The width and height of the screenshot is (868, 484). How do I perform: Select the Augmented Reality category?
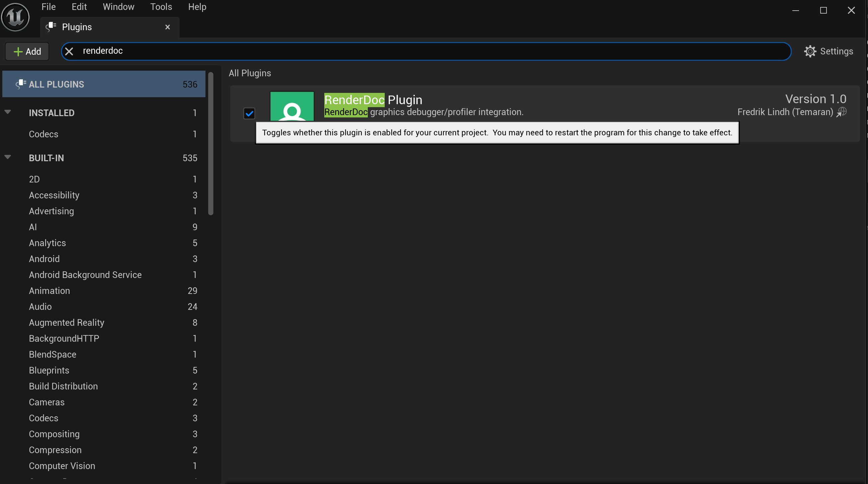(x=104, y=322)
